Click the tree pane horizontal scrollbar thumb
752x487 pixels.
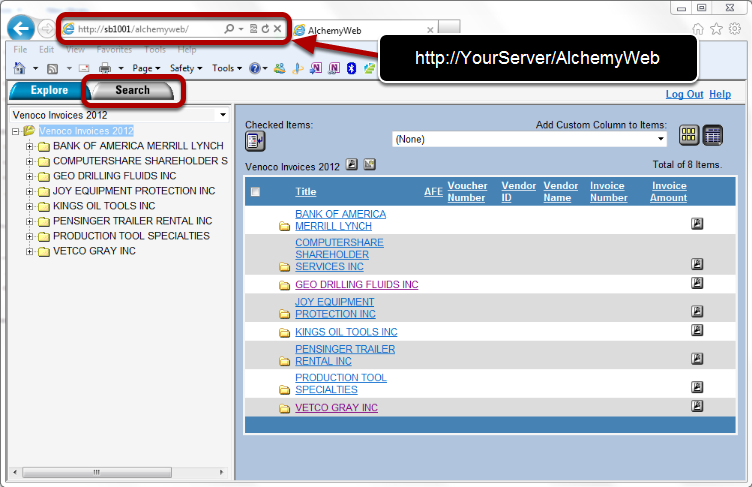97,473
